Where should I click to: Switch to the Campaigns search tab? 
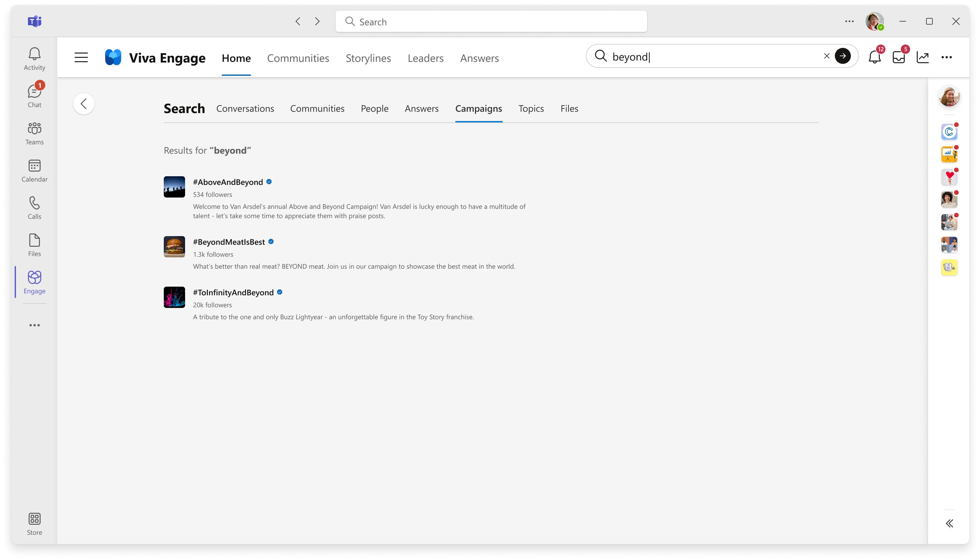479,107
